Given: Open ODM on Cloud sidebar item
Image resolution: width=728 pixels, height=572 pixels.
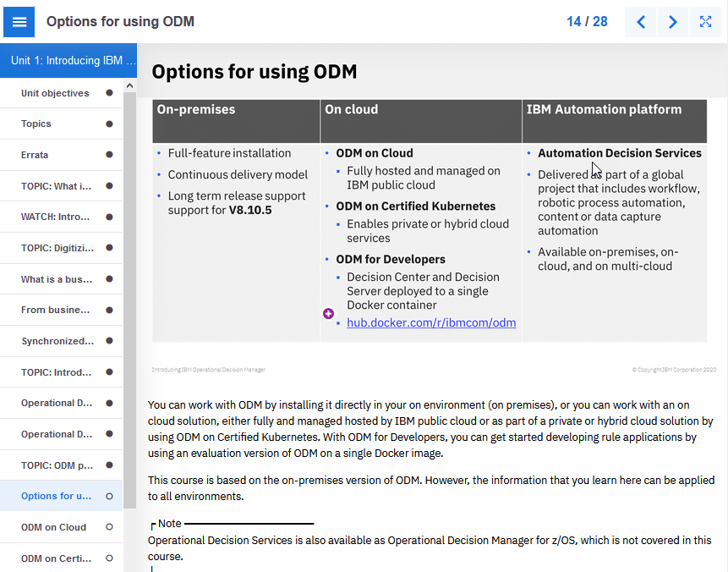Looking at the screenshot, I should 61,527.
